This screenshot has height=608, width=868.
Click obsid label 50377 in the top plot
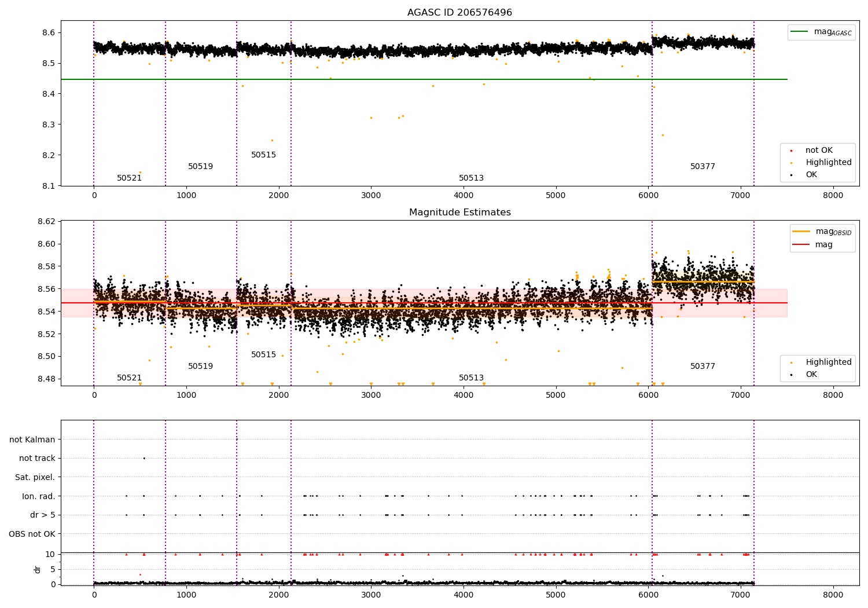point(703,167)
